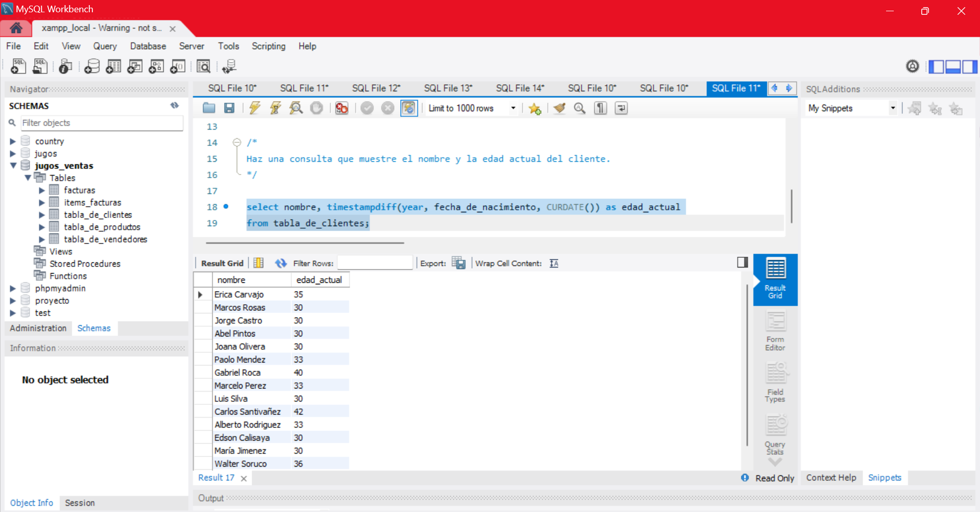Collapse the Tables node
The height and width of the screenshot is (512, 980).
tap(28, 178)
